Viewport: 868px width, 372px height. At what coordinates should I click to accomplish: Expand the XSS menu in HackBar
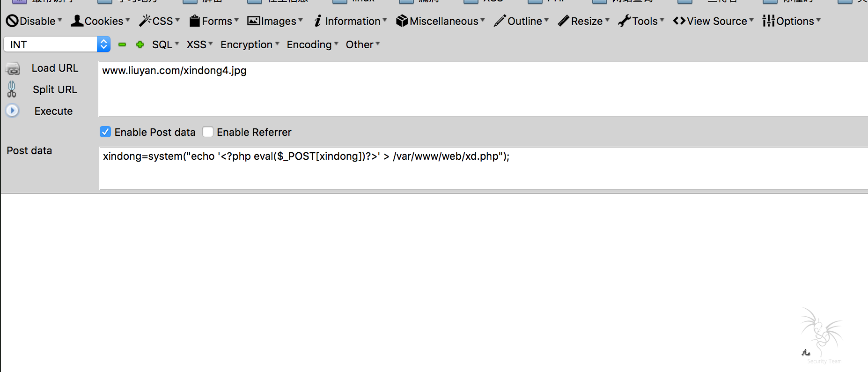(200, 45)
